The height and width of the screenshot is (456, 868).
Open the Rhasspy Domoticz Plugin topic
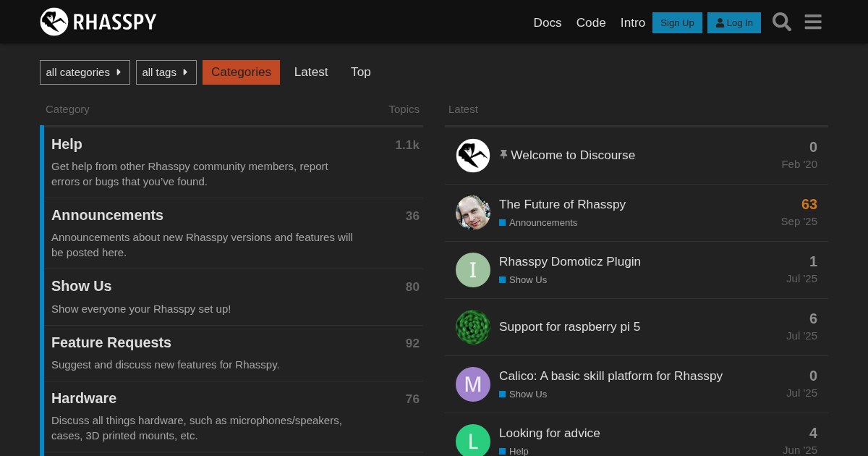[570, 261]
